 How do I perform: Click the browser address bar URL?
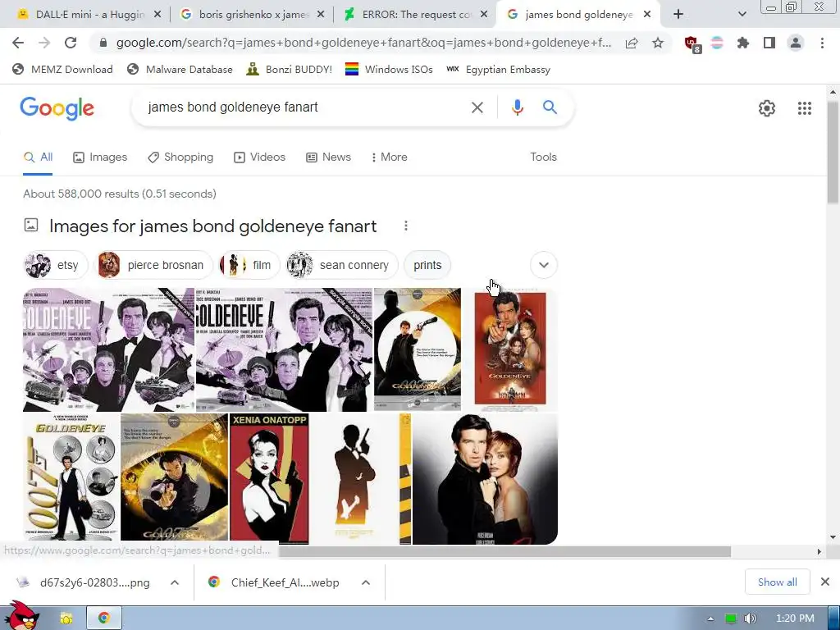pos(363,43)
